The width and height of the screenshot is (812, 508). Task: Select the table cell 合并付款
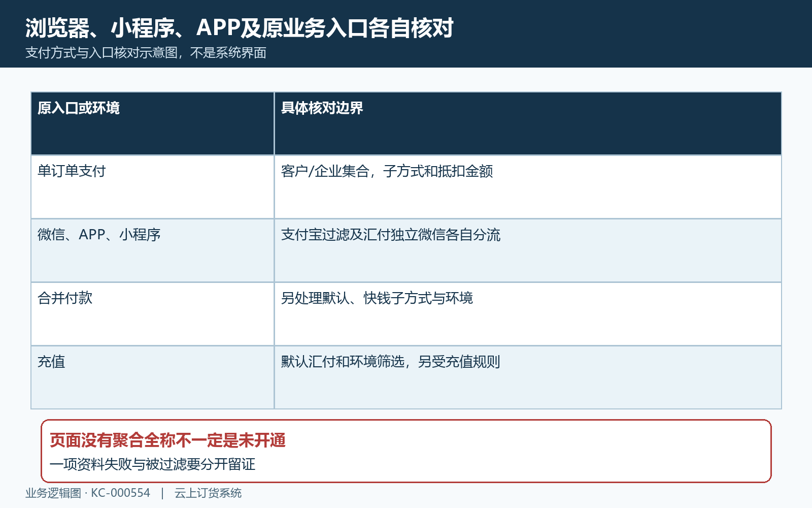(152, 314)
